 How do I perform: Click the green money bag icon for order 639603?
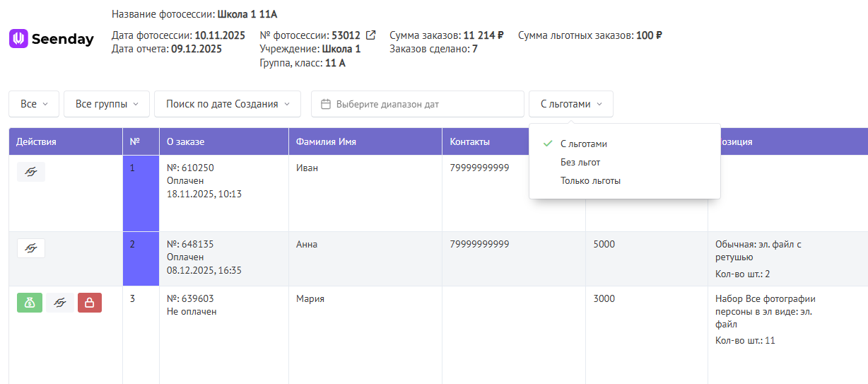pos(30,303)
